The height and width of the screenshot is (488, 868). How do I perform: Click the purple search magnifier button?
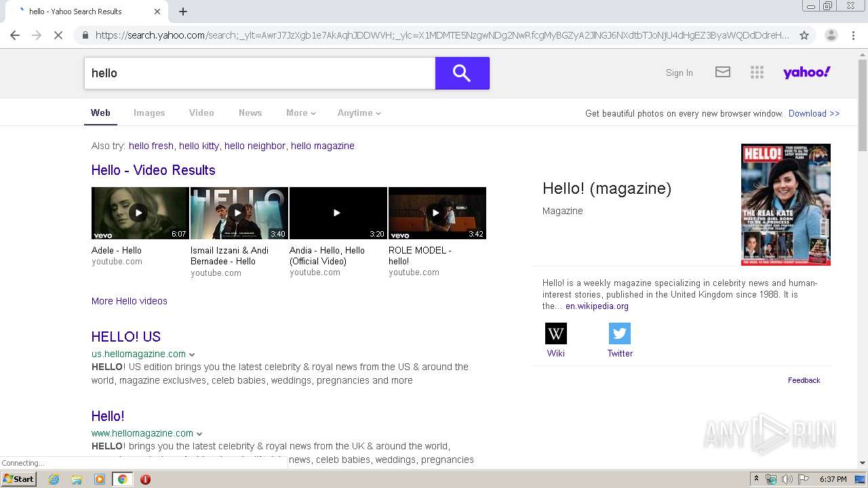click(462, 73)
